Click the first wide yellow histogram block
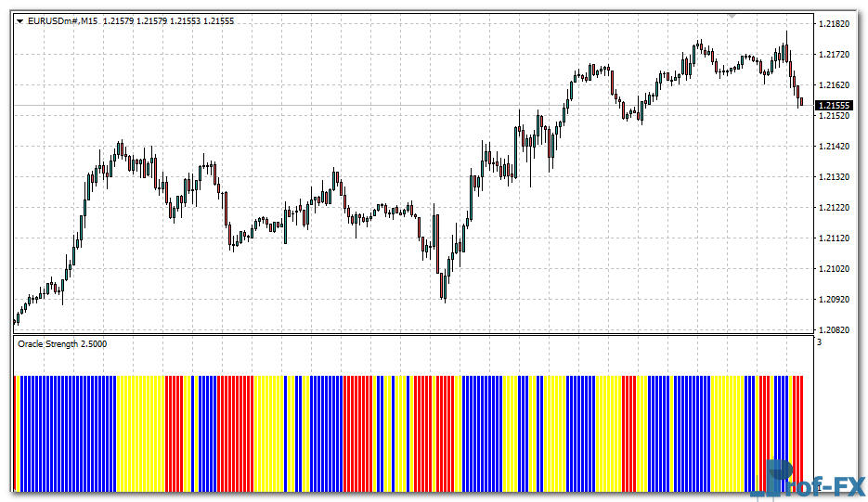The height and width of the screenshot is (502, 868). [x=140, y=432]
